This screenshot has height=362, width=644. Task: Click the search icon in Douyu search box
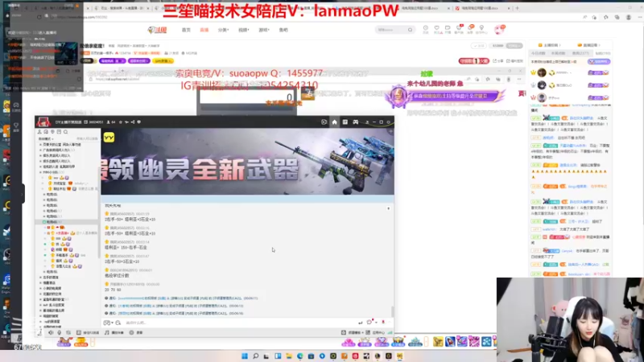click(410, 30)
